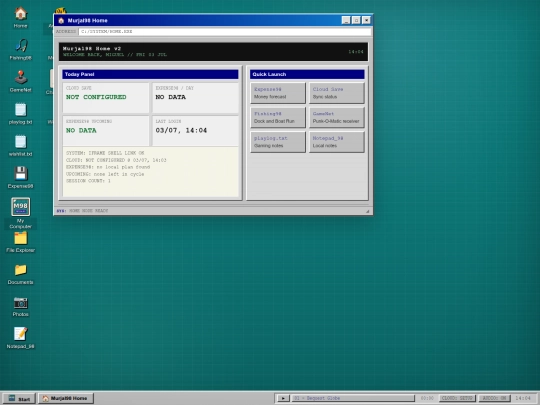This screenshot has height=405, width=540.
Task: Open GameNet quick launch tile
Action: tap(336, 117)
